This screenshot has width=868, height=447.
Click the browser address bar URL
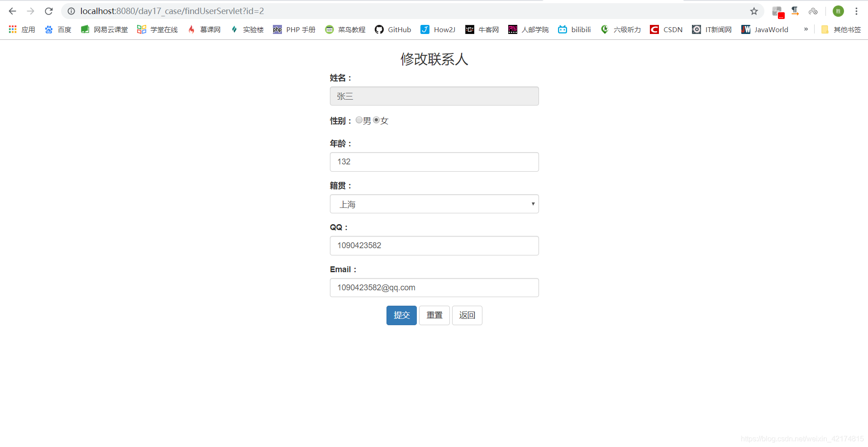tap(172, 11)
